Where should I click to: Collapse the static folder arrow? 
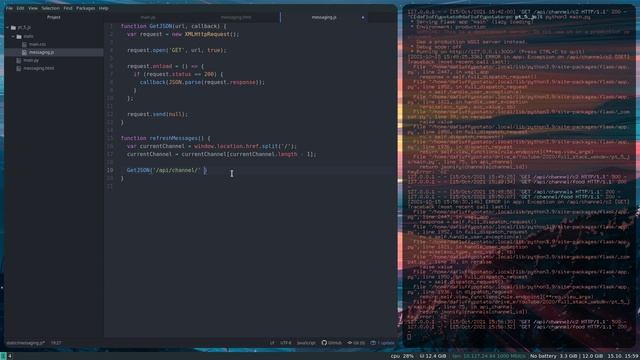pyautogui.click(x=13, y=36)
